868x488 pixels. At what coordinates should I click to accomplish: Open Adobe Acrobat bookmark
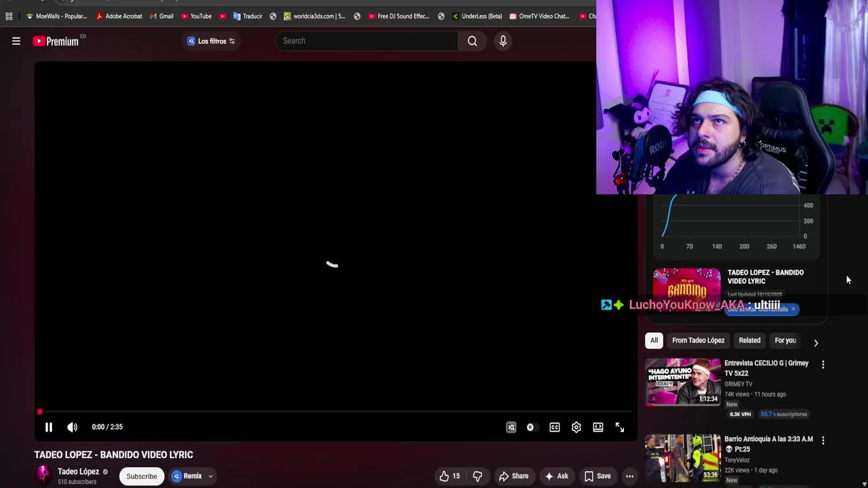119,16
